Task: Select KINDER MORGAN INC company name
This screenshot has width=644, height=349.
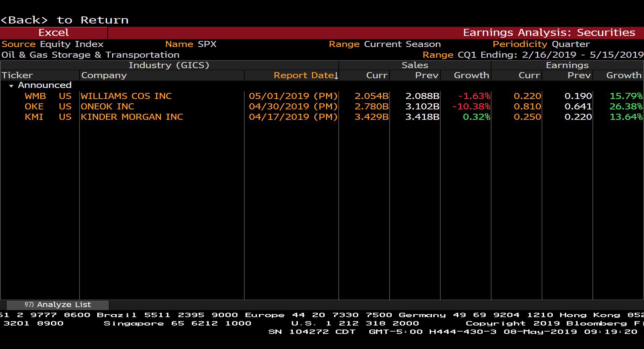Action: click(x=132, y=117)
